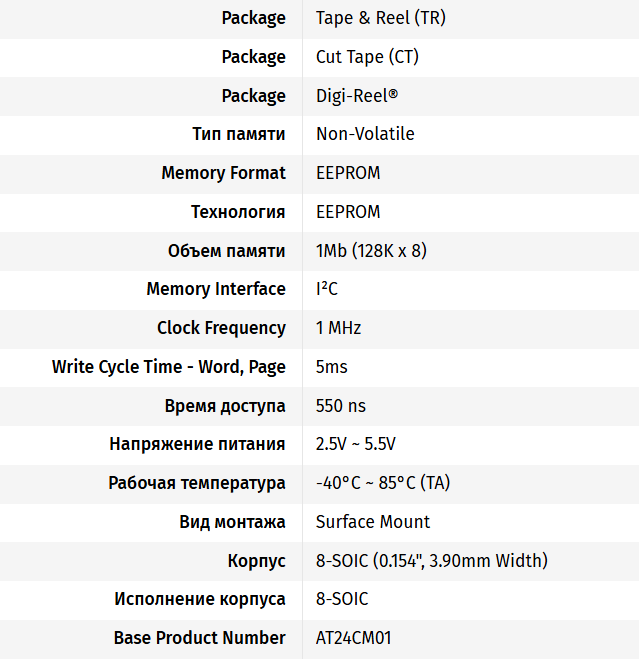Click the 1Mb (128K x 8) value
Viewport: 639px width, 670px height.
coord(371,250)
